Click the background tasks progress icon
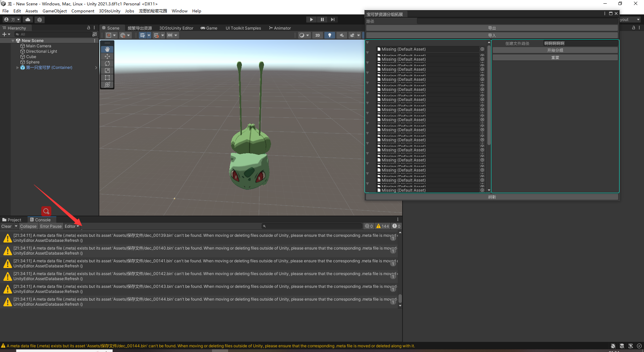644x352 pixels. tap(639, 346)
